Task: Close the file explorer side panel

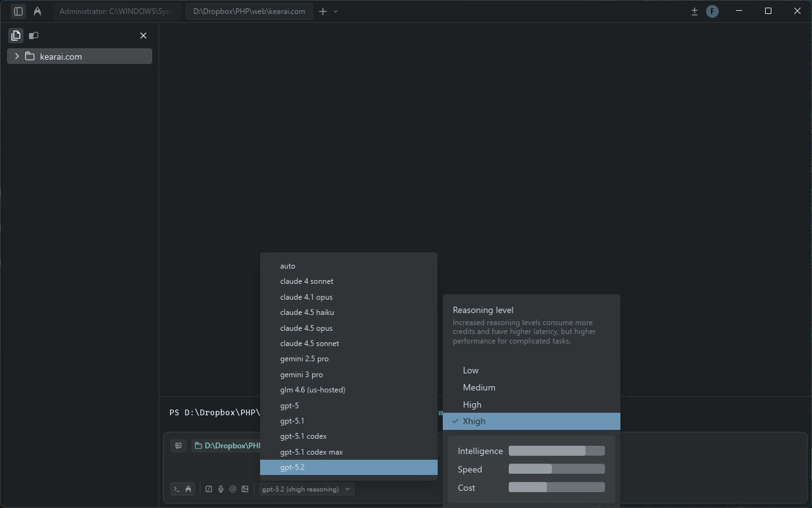Action: [143, 36]
